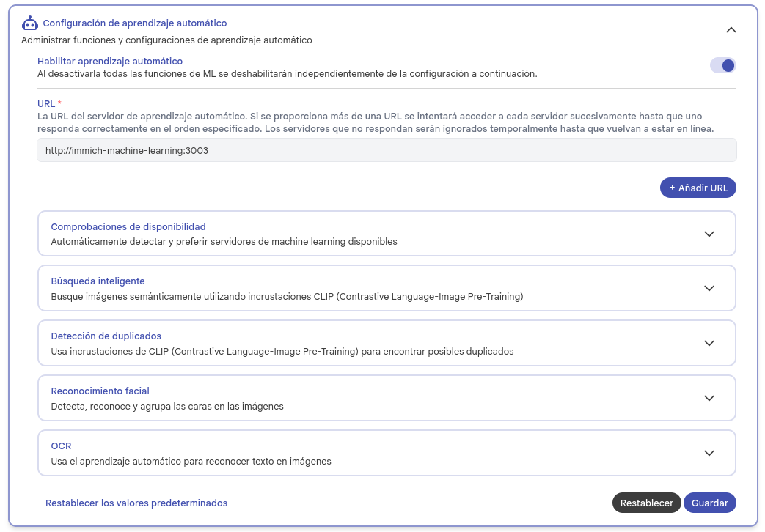Expand the OCR section chevron
Screen dimensions: 765x532
click(709, 453)
